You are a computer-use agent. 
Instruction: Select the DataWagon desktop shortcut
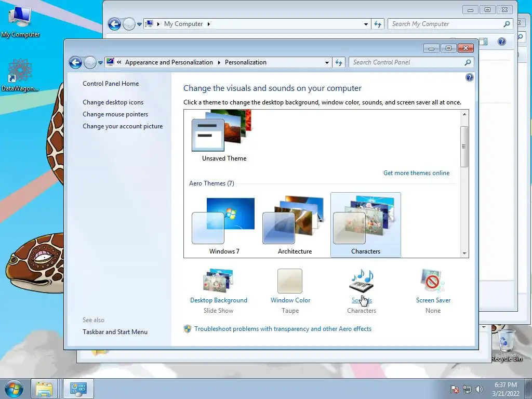20,75
